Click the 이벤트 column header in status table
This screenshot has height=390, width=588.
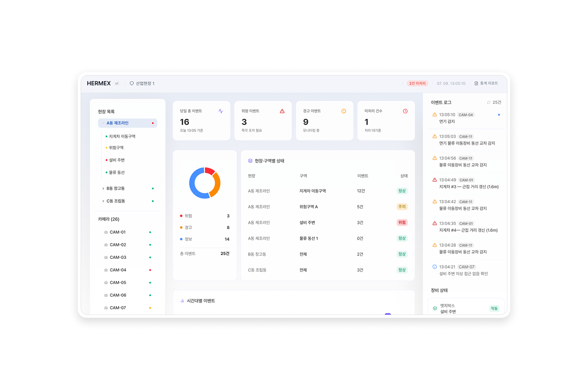click(x=362, y=176)
